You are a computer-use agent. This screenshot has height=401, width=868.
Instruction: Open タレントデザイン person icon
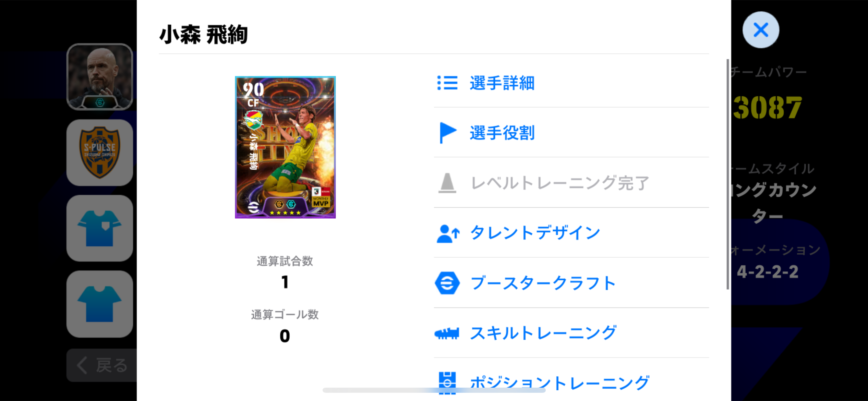coord(448,233)
